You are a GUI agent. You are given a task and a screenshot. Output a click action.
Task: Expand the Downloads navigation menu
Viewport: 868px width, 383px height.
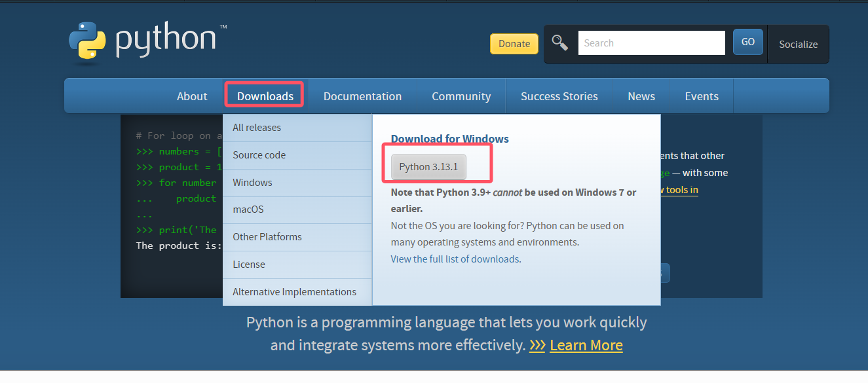pyautogui.click(x=265, y=96)
